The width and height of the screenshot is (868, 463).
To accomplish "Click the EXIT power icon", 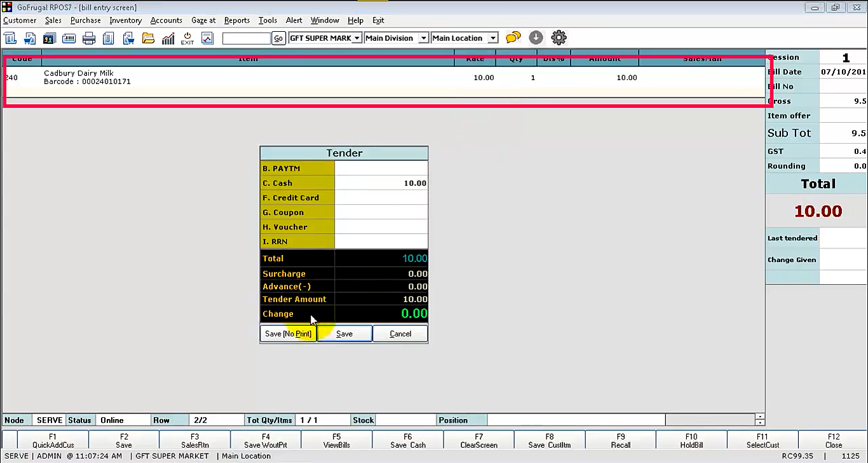I will (x=187, y=38).
